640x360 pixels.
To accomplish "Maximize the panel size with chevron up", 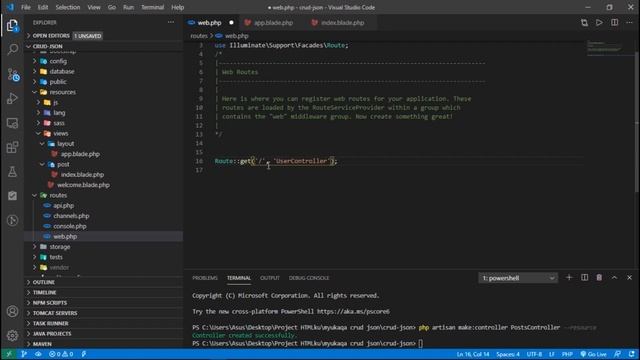I will tap(614, 278).
